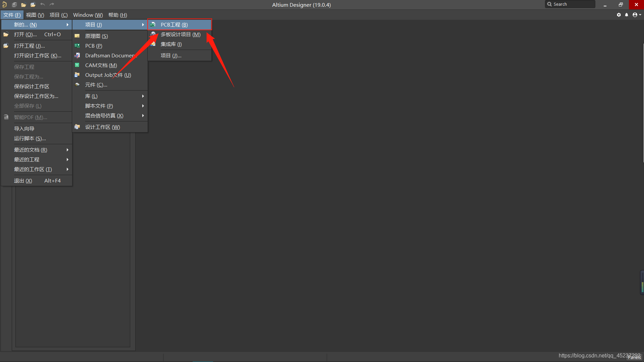This screenshot has height=362, width=644.
Task: Open notifications with the bell icon
Action: [627, 15]
